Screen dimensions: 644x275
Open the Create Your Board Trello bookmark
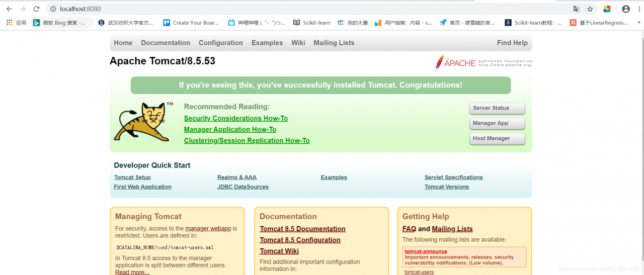tap(191, 23)
